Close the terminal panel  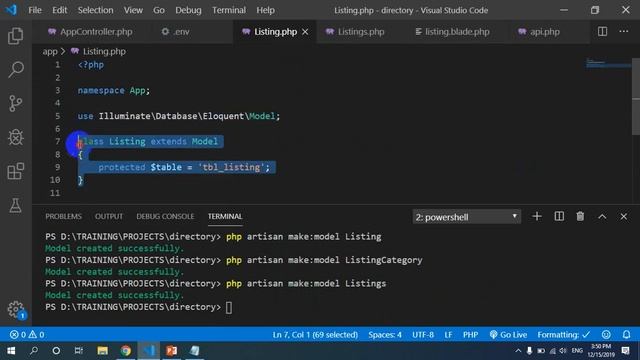click(x=624, y=217)
